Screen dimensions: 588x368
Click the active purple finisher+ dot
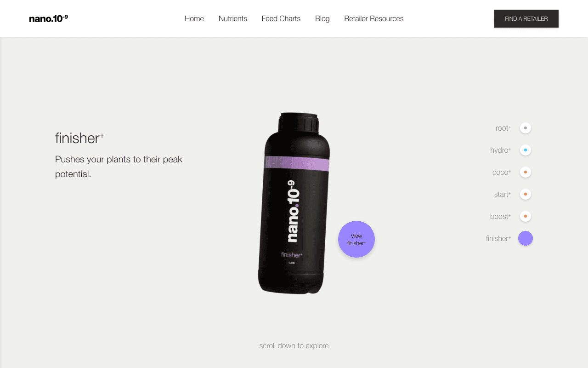(526, 238)
